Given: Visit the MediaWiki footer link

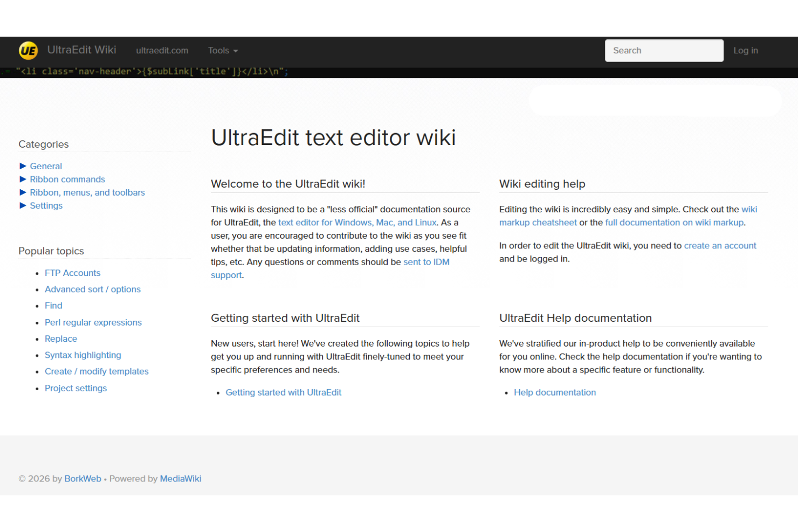Looking at the screenshot, I should click(181, 479).
